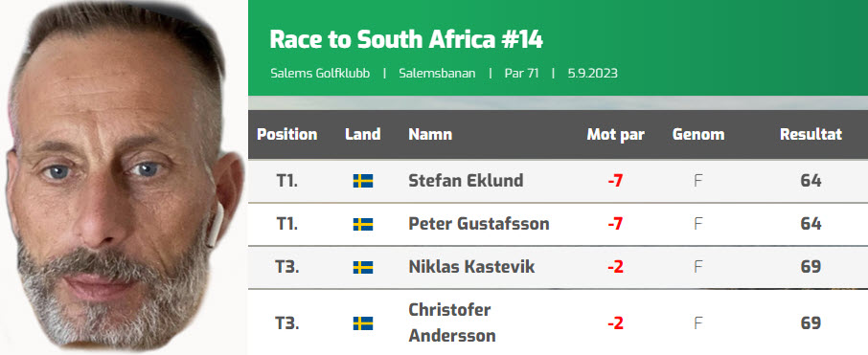Sort by the Resultat column header
The image size is (868, 355).
pyautogui.click(x=811, y=134)
